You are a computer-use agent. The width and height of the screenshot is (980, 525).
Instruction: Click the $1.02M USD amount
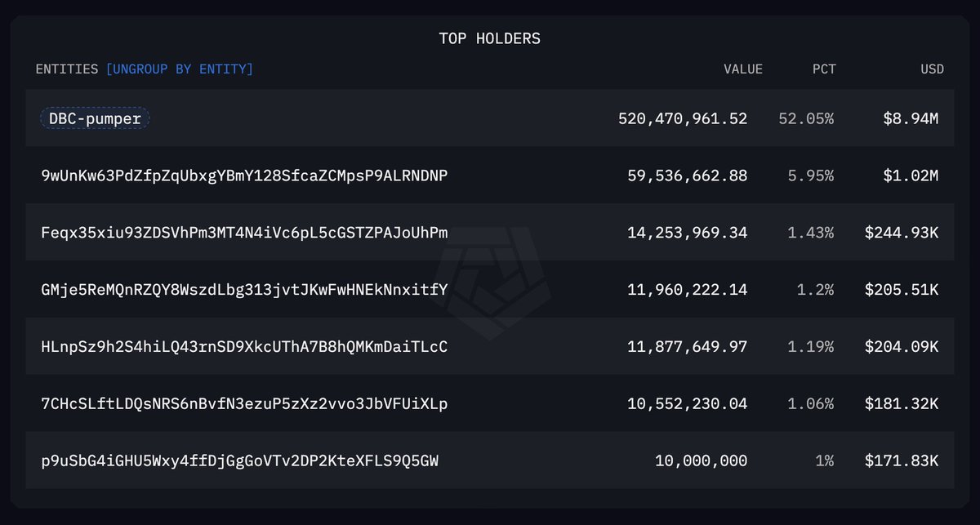point(911,176)
